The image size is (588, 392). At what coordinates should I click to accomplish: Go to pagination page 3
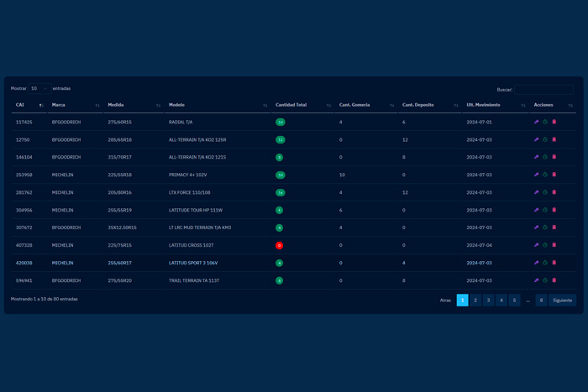point(488,301)
